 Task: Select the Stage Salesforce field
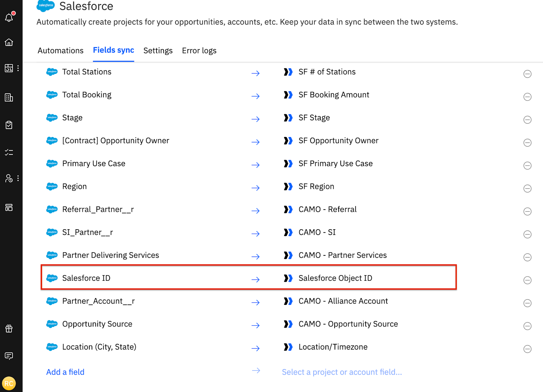pyautogui.click(x=72, y=118)
